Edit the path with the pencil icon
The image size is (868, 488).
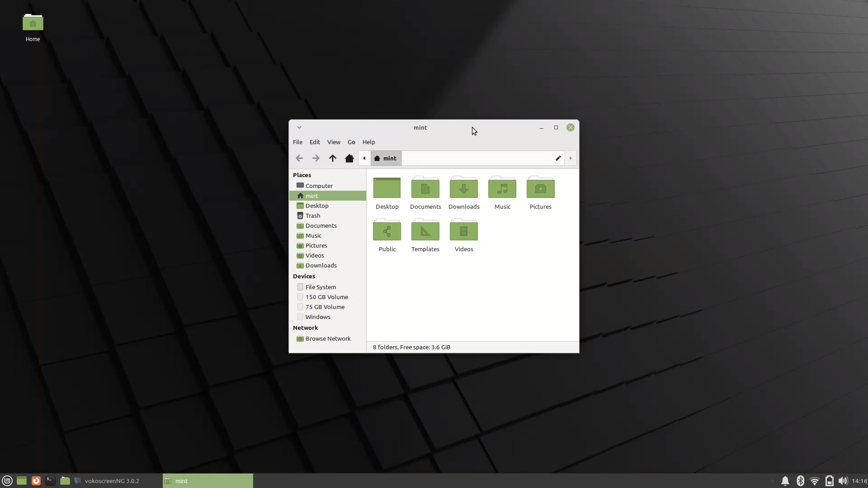click(x=558, y=158)
